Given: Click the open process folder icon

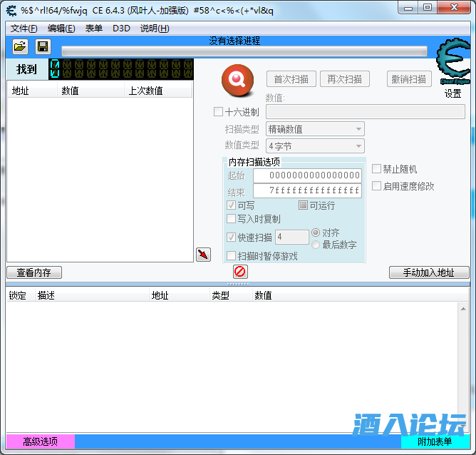Looking at the screenshot, I should 21,47.
